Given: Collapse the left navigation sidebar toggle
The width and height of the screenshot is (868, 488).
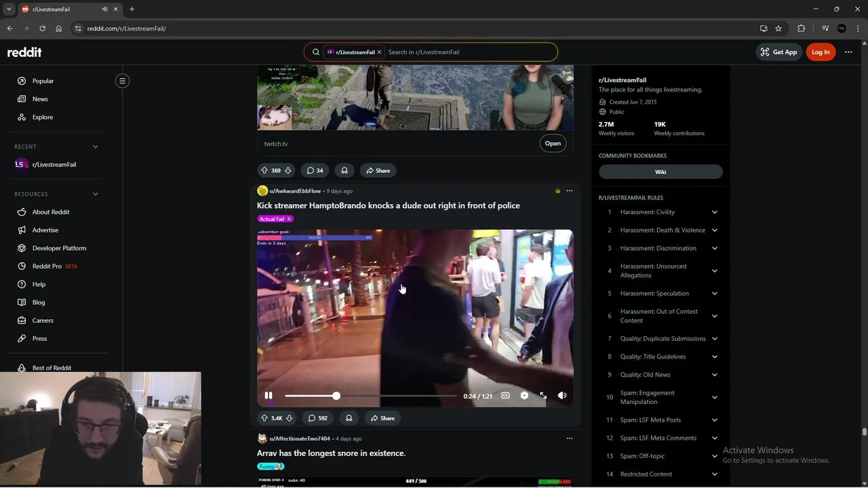Looking at the screenshot, I should point(122,81).
